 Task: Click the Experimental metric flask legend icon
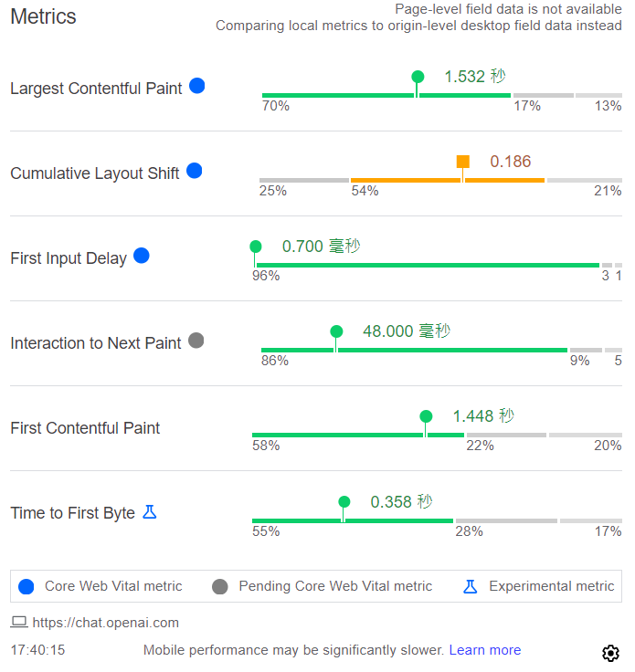coord(470,586)
